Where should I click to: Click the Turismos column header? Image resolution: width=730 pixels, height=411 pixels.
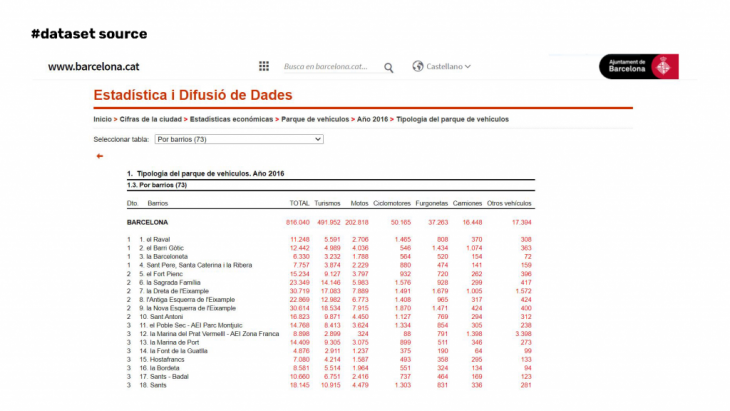328,203
